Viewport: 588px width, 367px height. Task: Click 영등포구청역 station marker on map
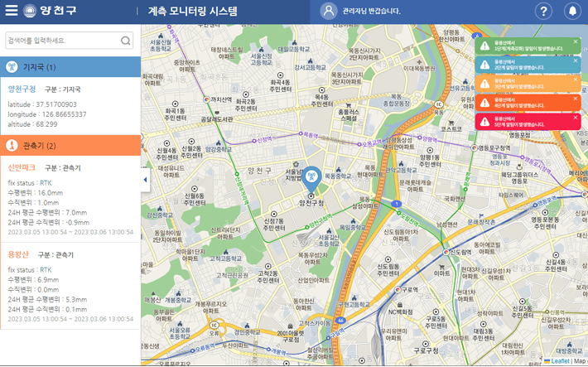click(x=475, y=147)
